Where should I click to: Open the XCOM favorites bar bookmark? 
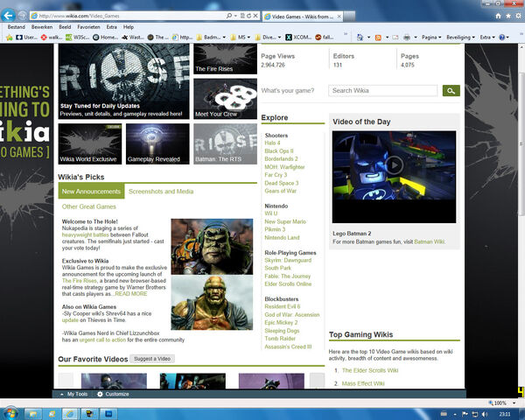click(298, 37)
